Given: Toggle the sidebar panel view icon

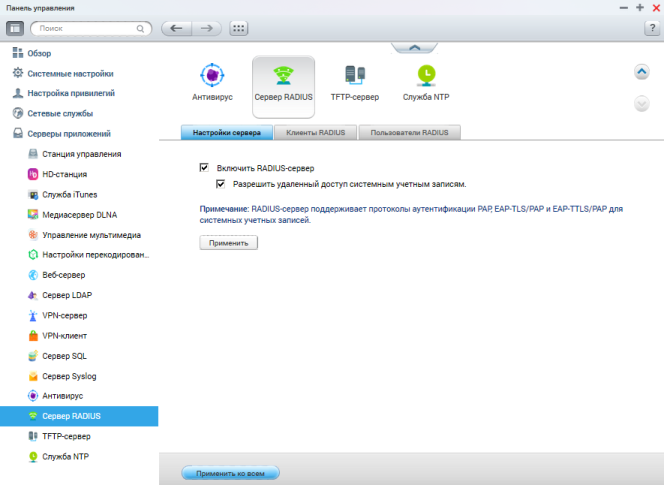Looking at the screenshot, I should (x=15, y=28).
